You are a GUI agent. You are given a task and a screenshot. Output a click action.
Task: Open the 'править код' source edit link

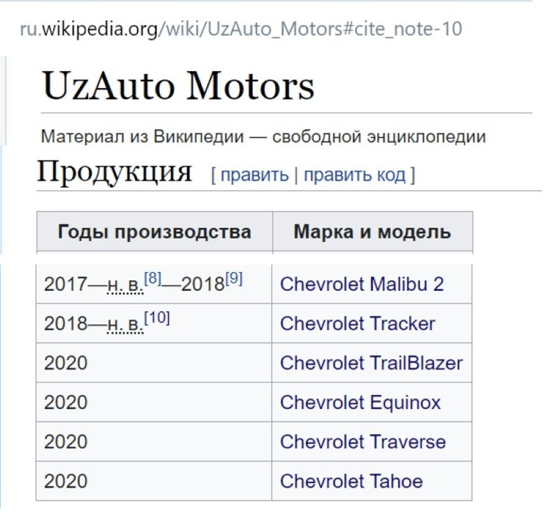click(x=355, y=175)
